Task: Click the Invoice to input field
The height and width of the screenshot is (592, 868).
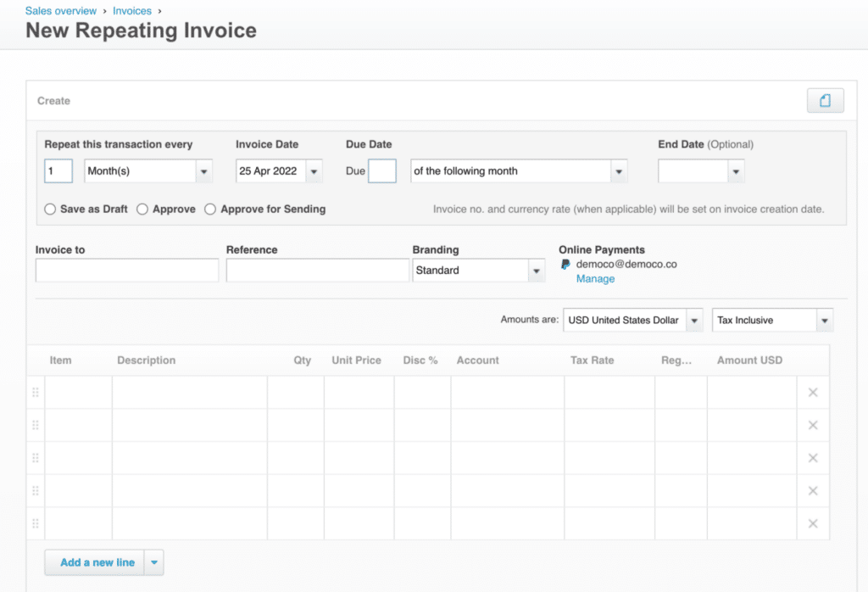Action: pos(127,271)
